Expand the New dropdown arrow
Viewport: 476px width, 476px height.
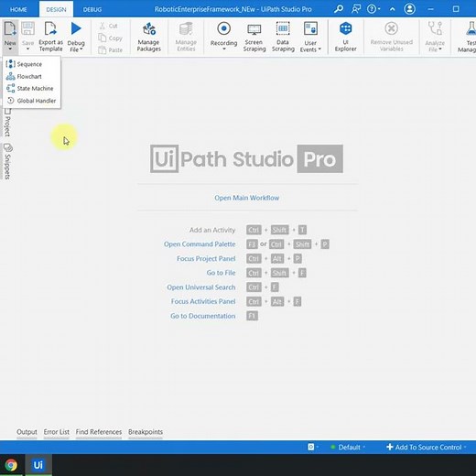pos(10,49)
